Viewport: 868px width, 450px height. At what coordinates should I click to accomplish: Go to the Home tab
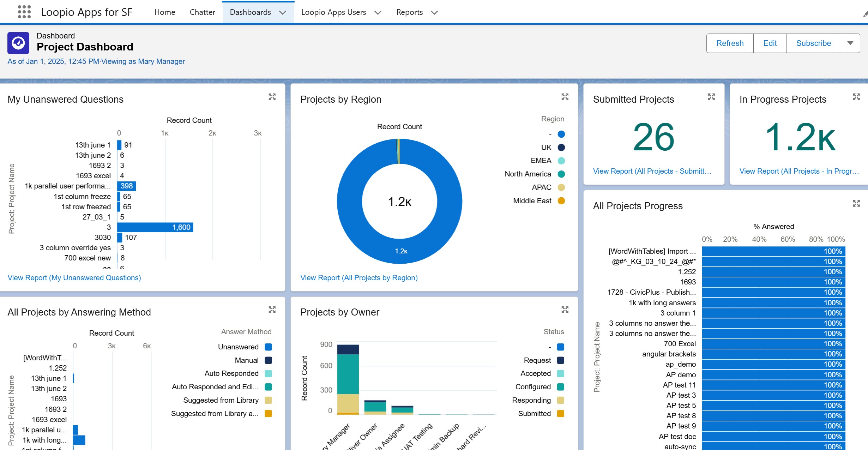coord(165,12)
